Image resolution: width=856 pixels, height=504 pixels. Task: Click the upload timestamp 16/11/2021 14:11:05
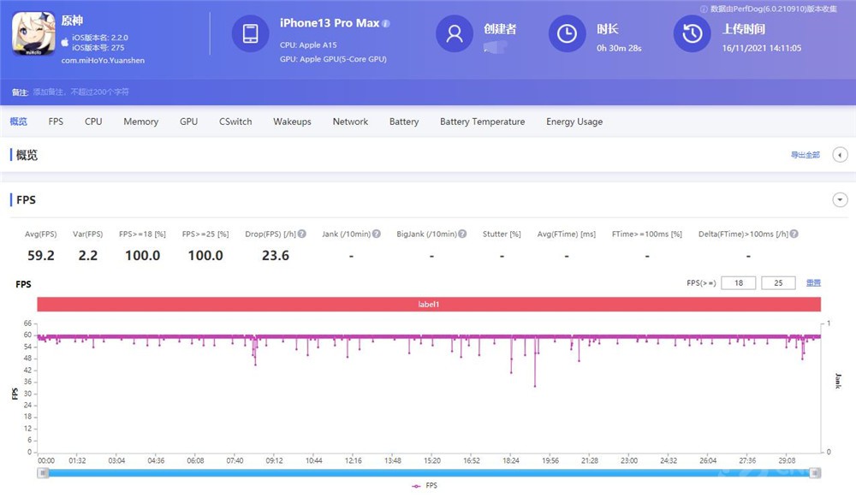[x=762, y=48]
